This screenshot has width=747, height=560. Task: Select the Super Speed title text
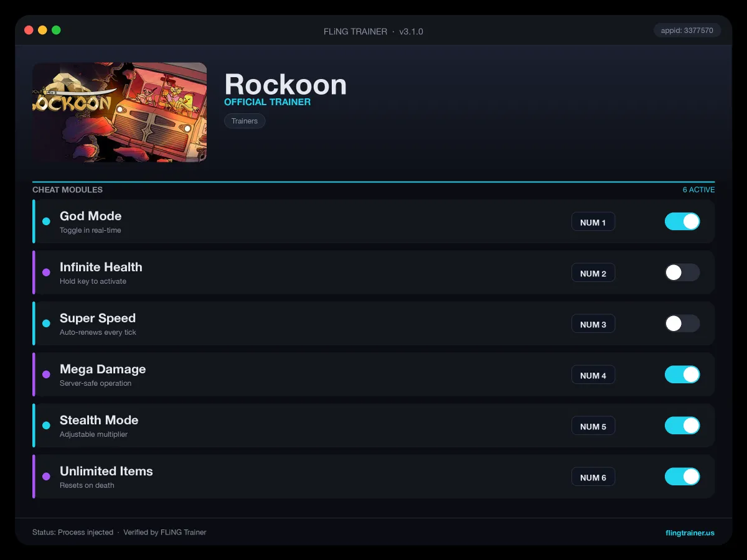98,318
